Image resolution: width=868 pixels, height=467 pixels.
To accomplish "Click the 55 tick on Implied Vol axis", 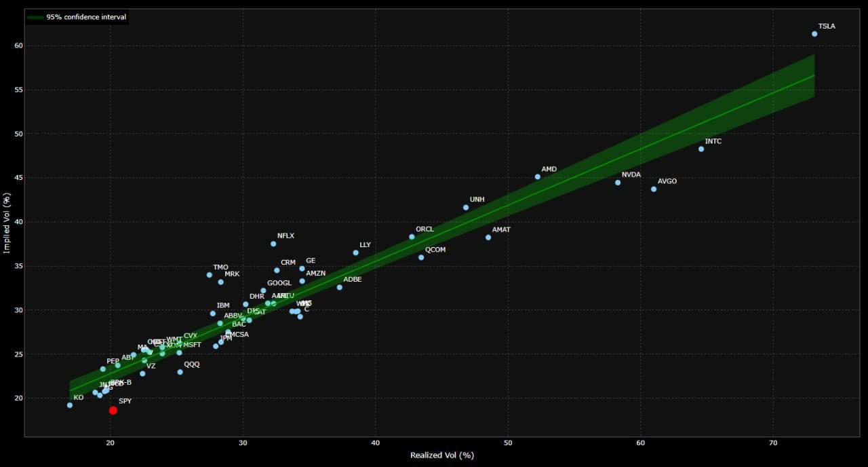I will 18,90.
